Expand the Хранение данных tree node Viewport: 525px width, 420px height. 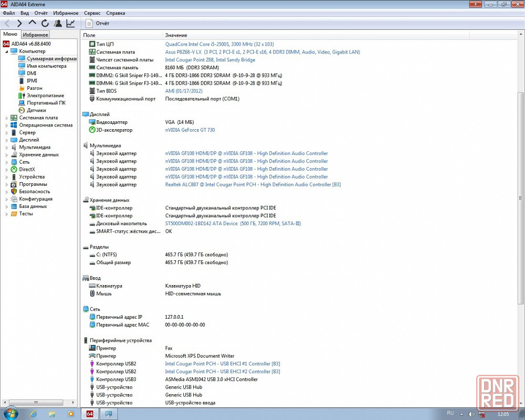tap(7, 155)
